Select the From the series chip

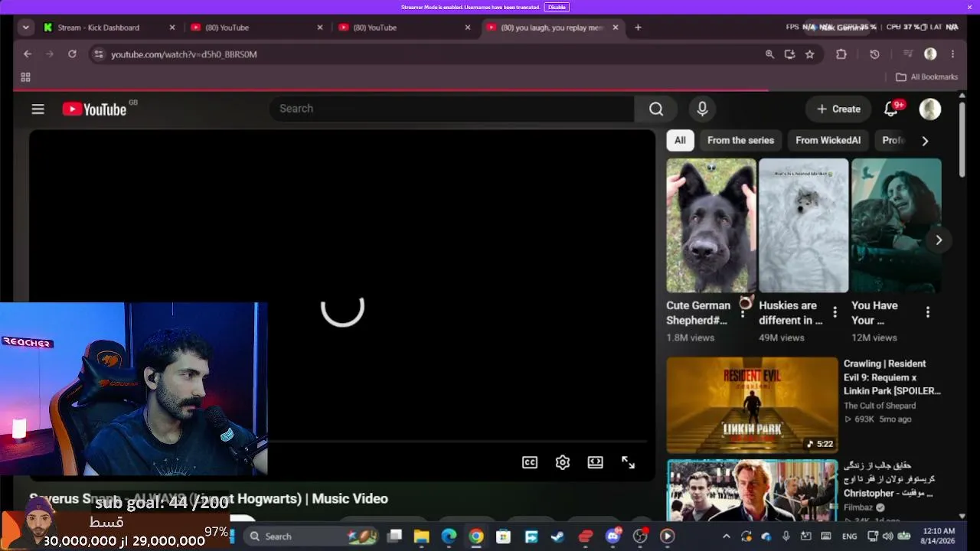740,141
